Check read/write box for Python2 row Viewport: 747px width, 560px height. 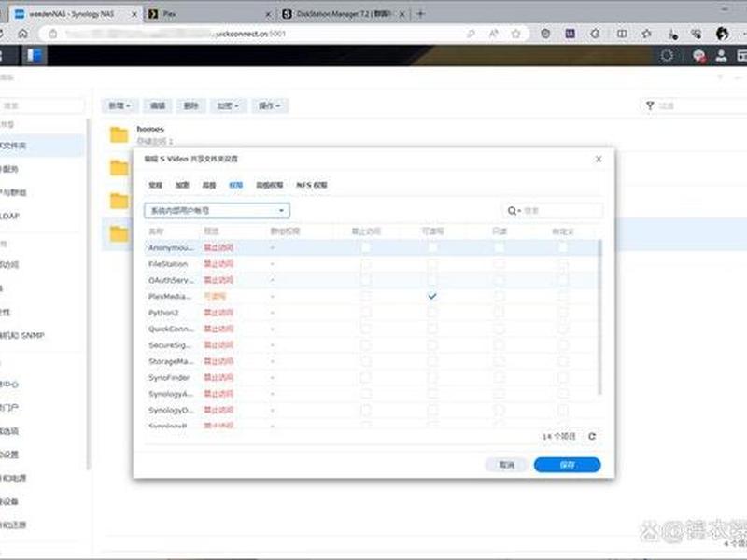pos(432,313)
